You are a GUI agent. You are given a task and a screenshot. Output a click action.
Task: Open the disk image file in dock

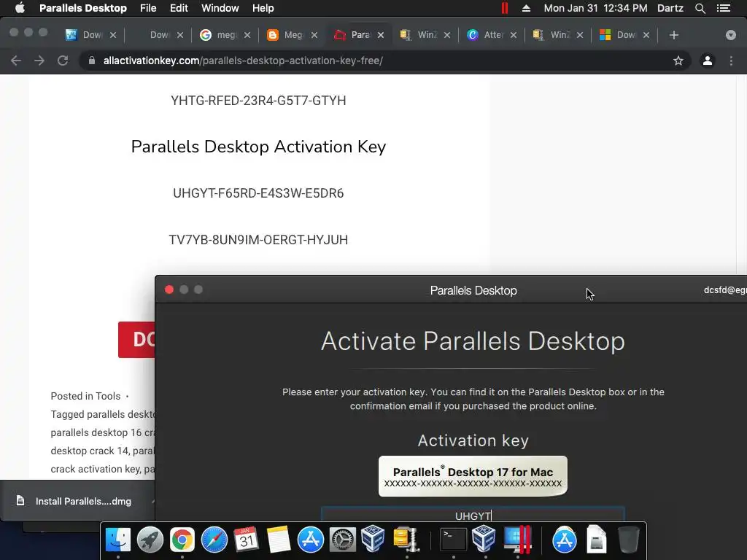[597, 540]
